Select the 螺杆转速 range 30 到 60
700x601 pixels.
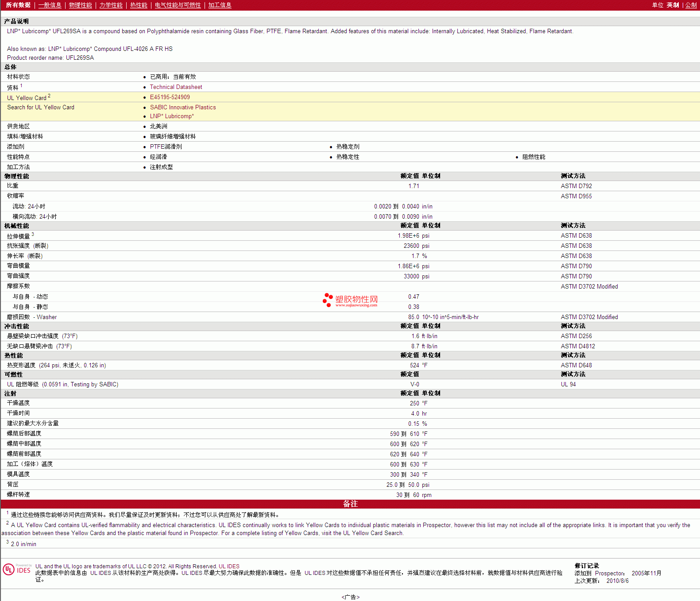(407, 495)
